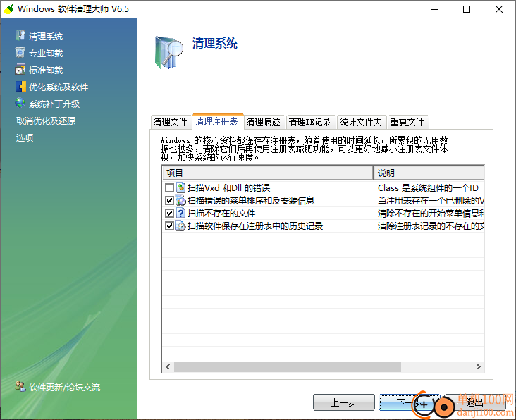Select the 清理注册表 tab
The image size is (516, 420).
click(218, 121)
